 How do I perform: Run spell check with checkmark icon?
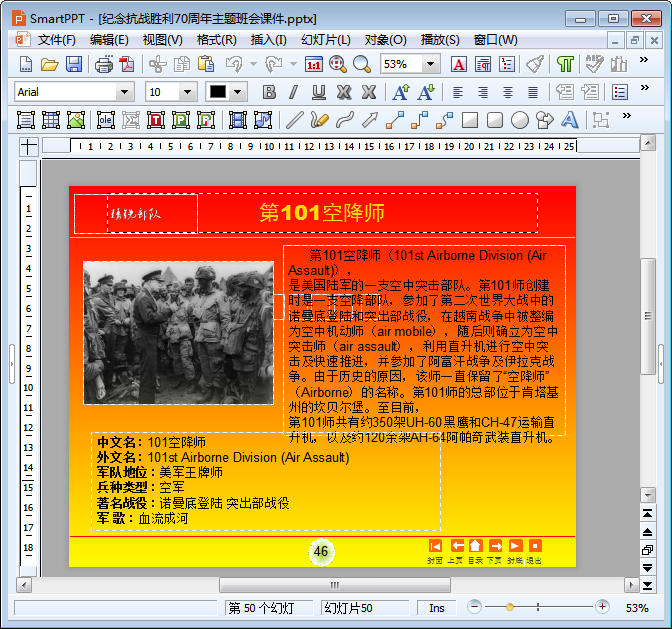click(x=595, y=64)
